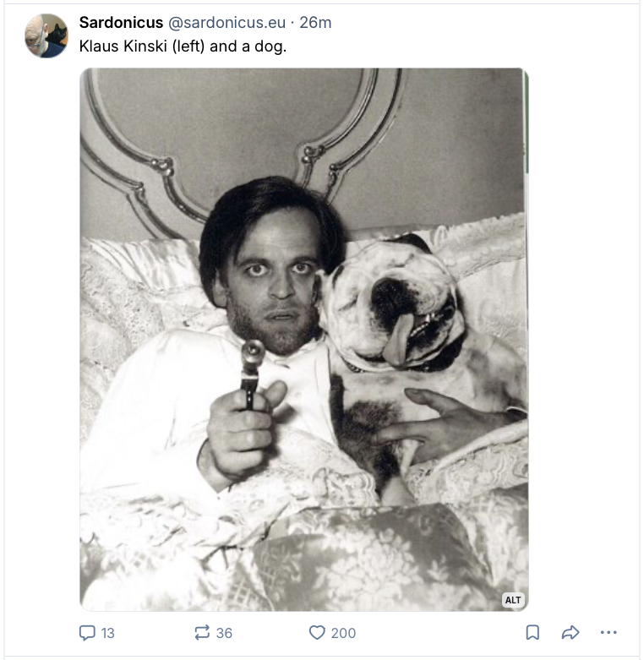The width and height of the screenshot is (644, 660).
Task: Open the Sardonicus profile avatar
Action: 46,35
